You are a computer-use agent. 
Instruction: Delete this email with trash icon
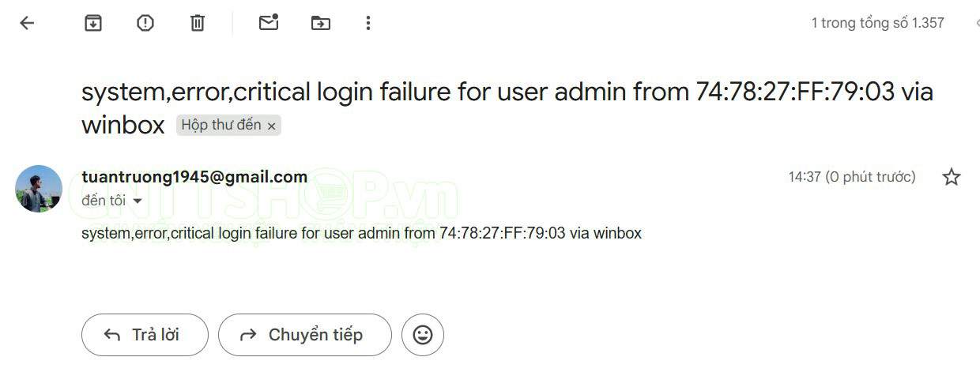tap(198, 23)
